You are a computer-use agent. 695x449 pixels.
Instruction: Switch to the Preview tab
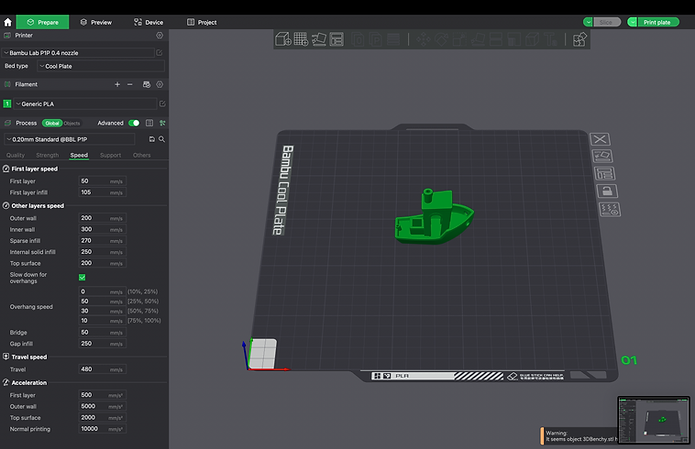[96, 22]
